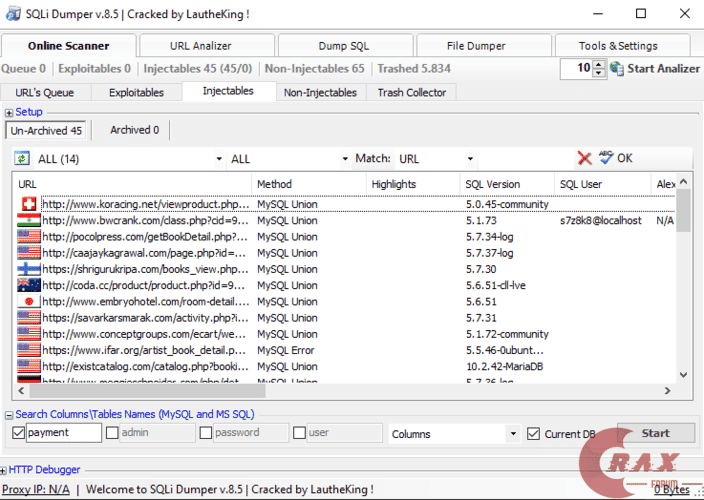
Task: Switch to the URL Analizer tab
Action: 200,46
